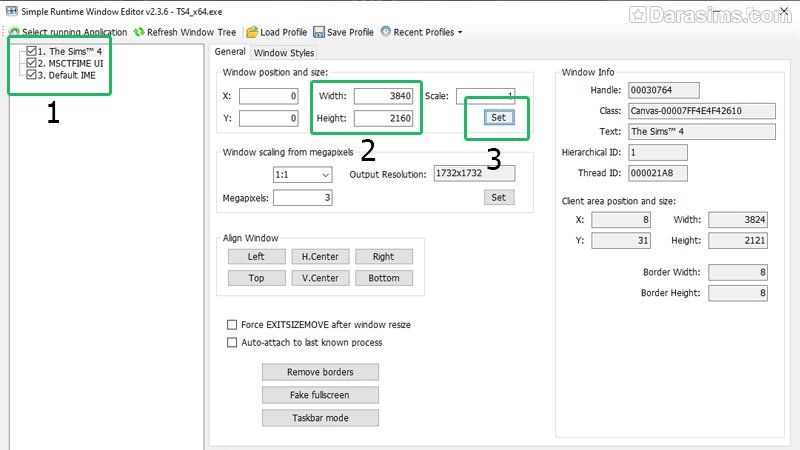800x450 pixels.
Task: Click the Save Profile floppy disk icon
Action: [x=319, y=32]
